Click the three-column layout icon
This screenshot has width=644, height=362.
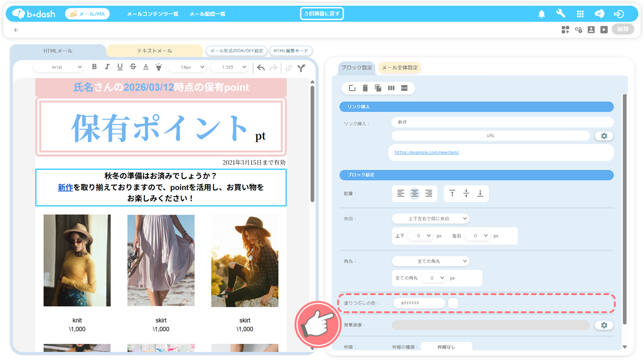click(391, 88)
